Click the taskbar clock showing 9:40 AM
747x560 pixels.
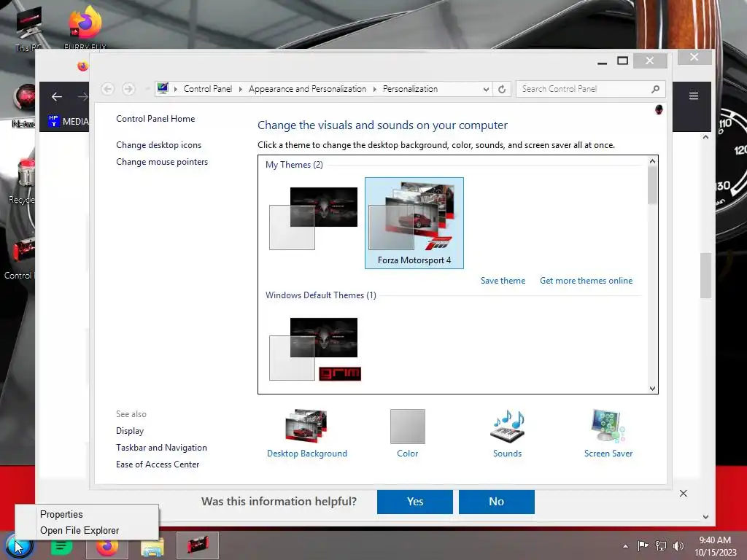click(715, 546)
